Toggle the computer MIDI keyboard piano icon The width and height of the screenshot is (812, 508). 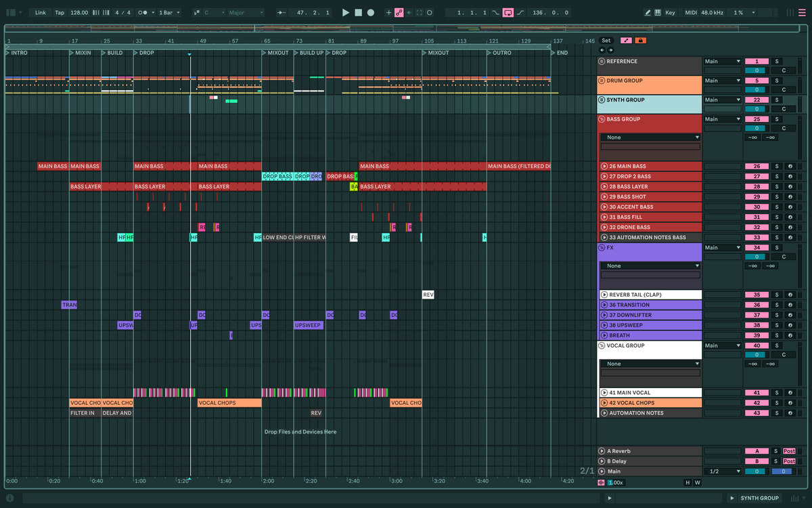[x=658, y=12]
